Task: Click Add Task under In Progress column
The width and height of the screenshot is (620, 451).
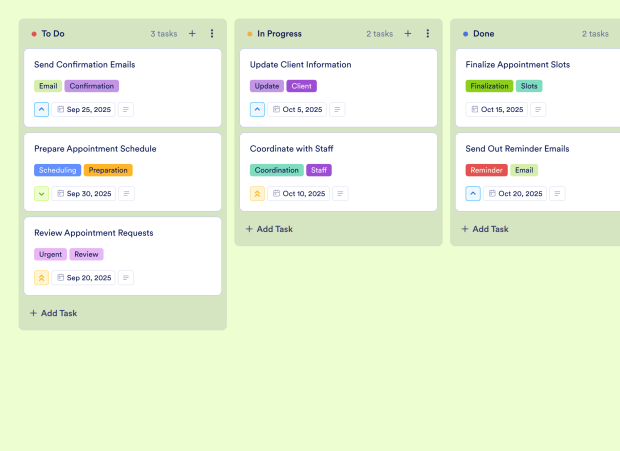Action: tap(270, 229)
